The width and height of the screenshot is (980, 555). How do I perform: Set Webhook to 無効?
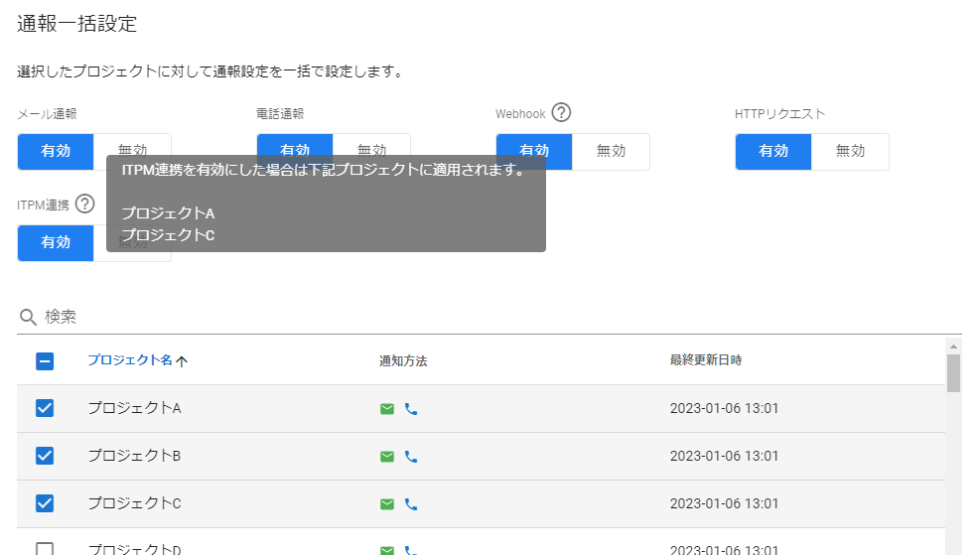(611, 152)
